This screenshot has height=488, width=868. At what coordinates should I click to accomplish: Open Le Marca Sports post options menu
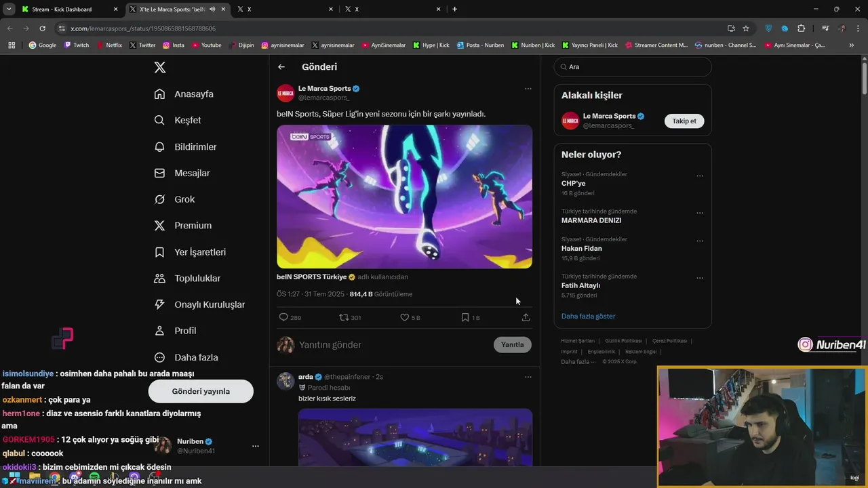pos(528,89)
